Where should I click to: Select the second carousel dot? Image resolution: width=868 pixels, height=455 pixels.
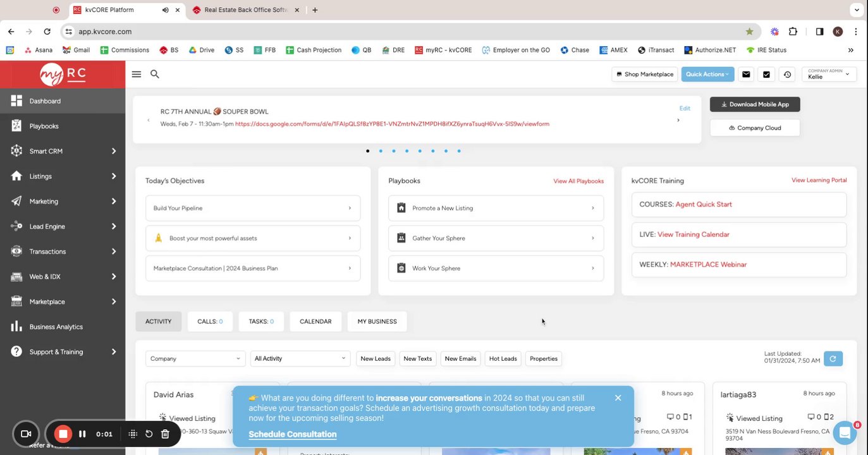click(381, 151)
